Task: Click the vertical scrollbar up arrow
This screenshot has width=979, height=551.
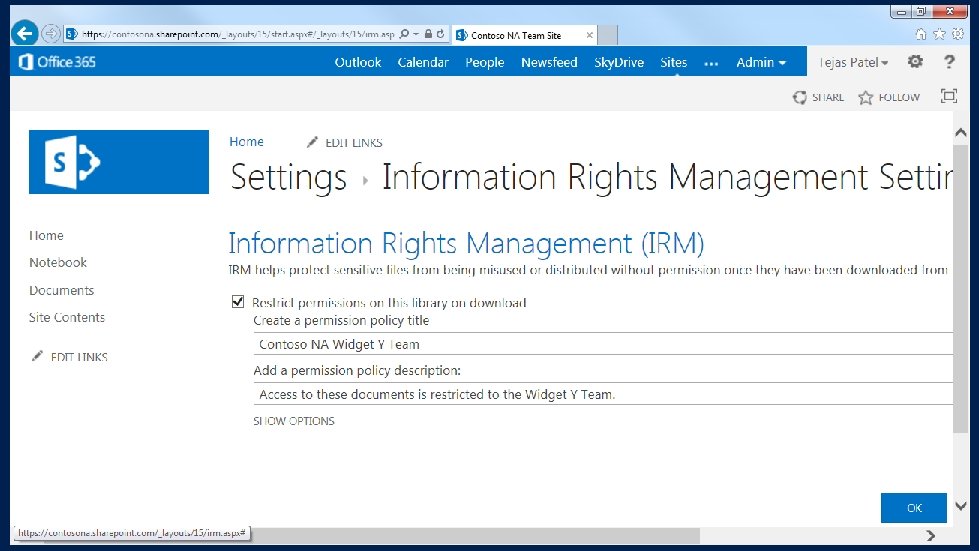Action: pyautogui.click(x=961, y=132)
